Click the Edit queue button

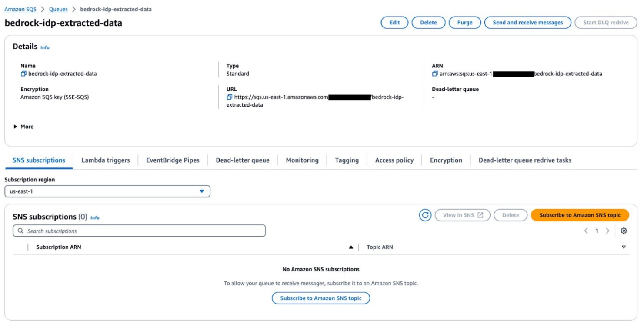tap(394, 23)
